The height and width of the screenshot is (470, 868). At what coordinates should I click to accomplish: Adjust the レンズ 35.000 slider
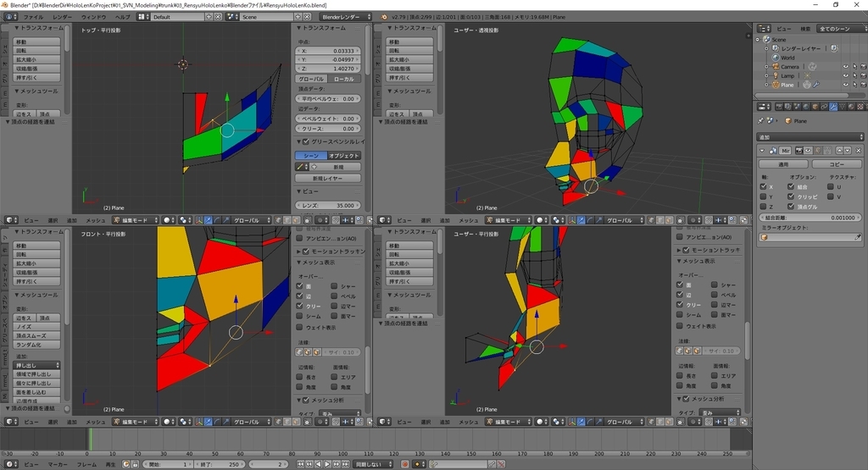click(x=328, y=205)
